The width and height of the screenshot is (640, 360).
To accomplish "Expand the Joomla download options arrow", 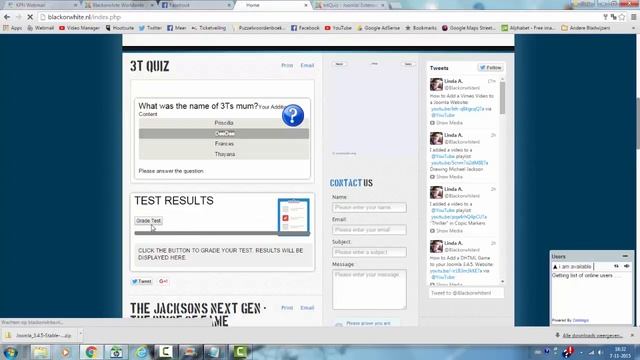I will point(80,335).
